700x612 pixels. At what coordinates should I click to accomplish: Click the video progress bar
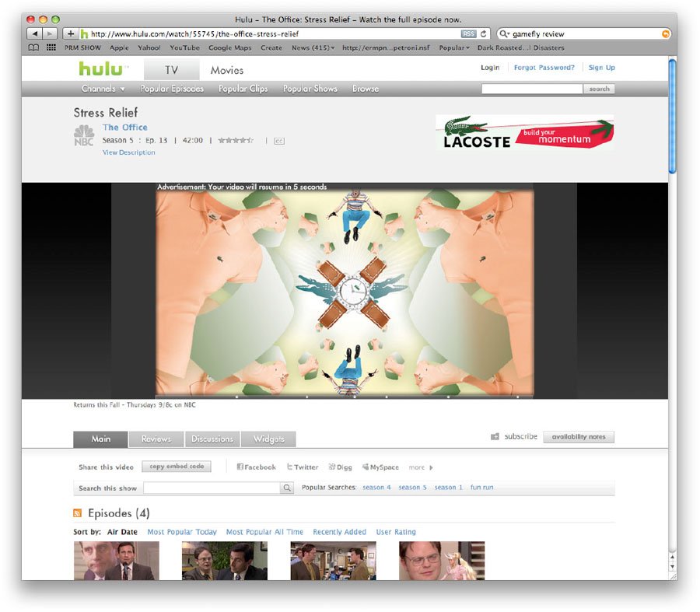[345, 397]
